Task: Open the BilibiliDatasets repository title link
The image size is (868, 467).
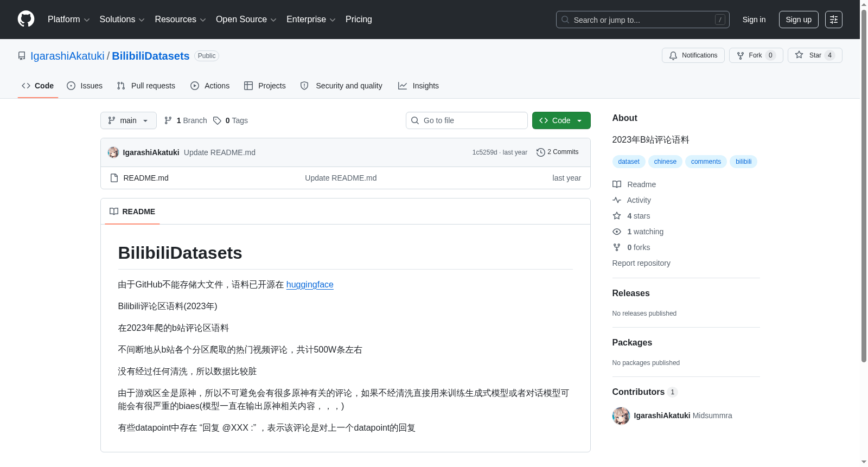Action: point(151,56)
